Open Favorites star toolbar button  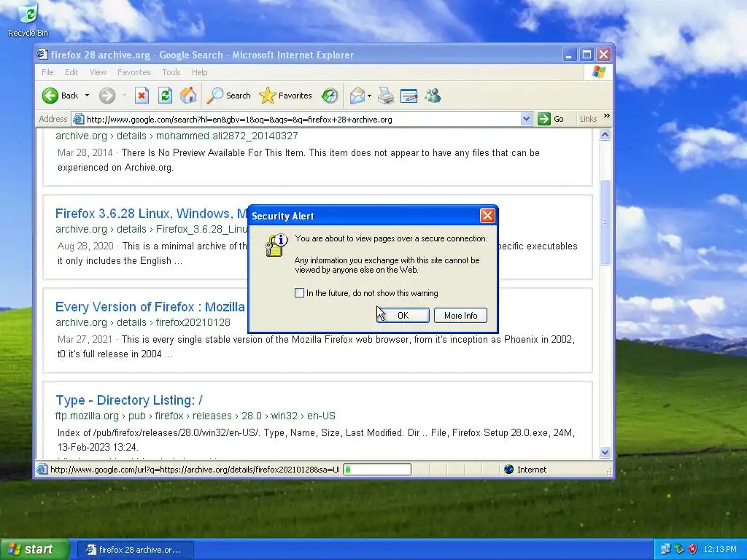pyautogui.click(x=285, y=96)
